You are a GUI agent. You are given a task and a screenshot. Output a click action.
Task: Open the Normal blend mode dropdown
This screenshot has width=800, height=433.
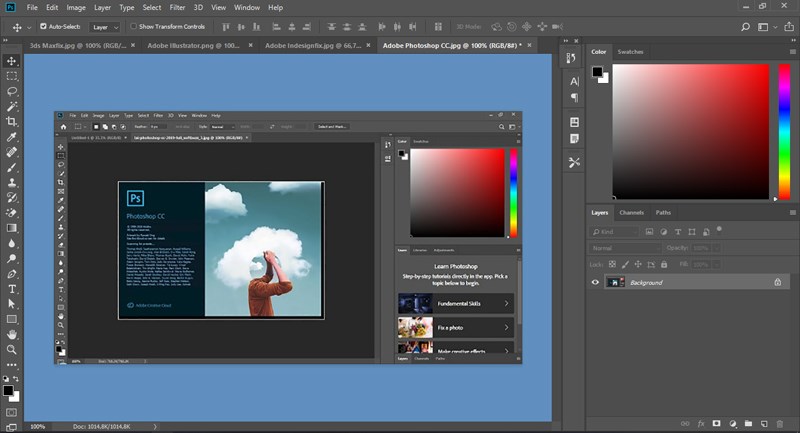625,248
